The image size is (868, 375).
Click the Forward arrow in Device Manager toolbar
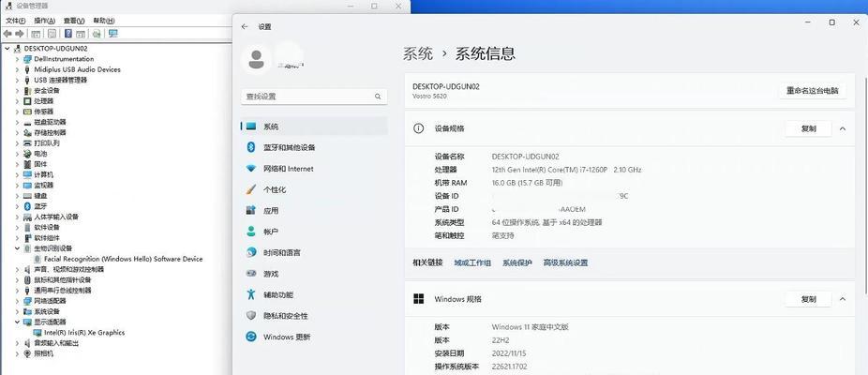click(20, 34)
